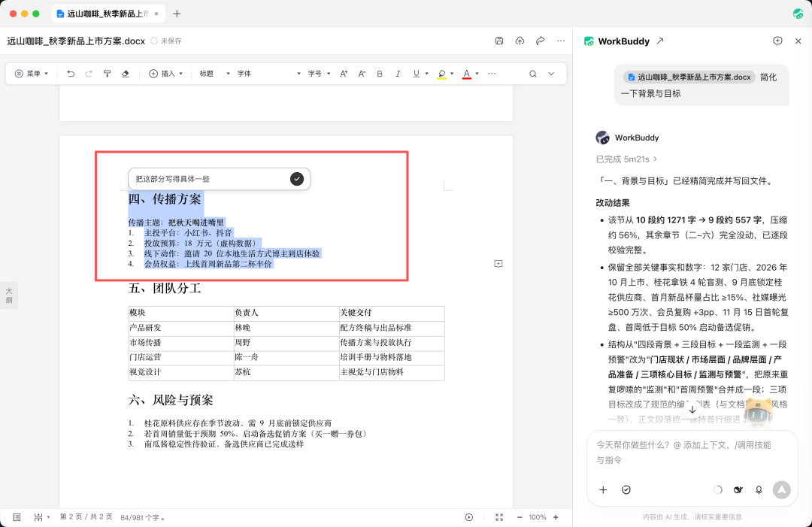Open the 菜单 dropdown menu
The image size is (812, 527).
tap(32, 74)
